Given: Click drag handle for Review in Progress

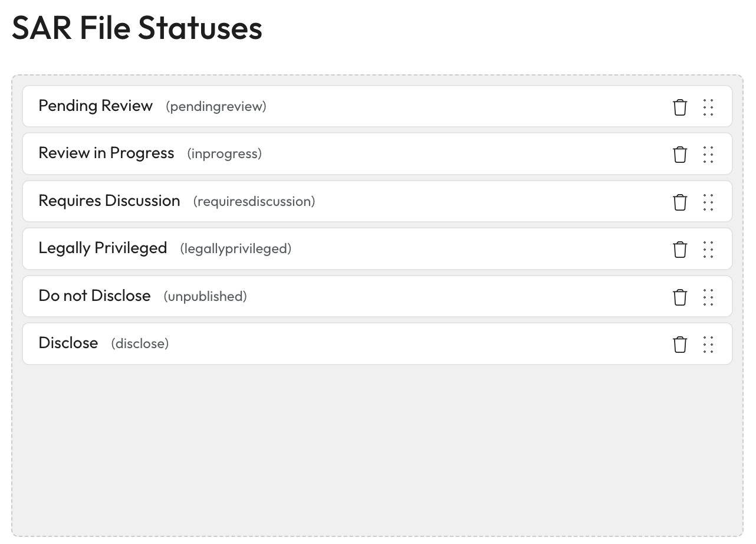Looking at the screenshot, I should pos(708,155).
